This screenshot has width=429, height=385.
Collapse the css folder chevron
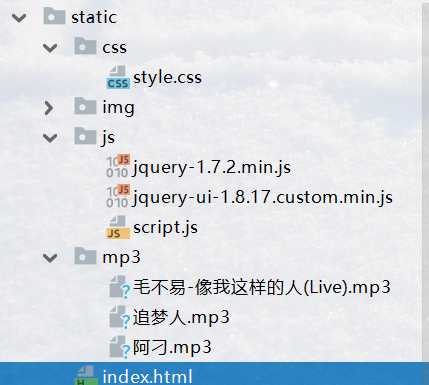50,48
